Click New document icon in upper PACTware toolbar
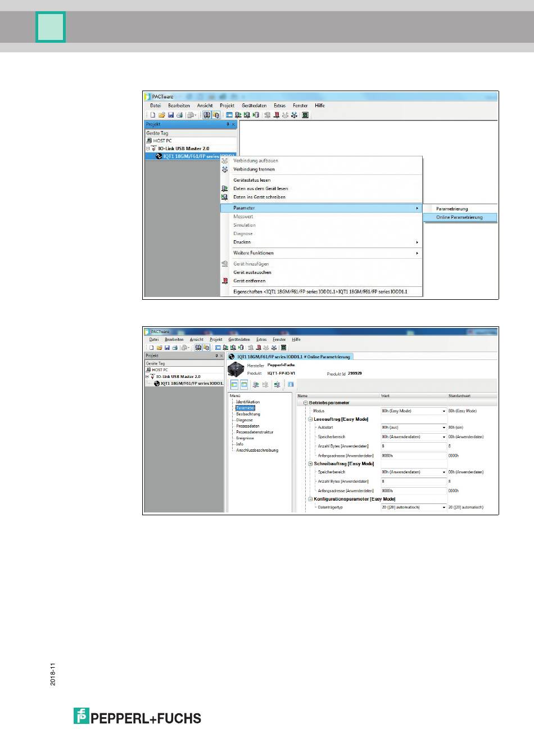Screen dimensions: 534x756 pyautogui.click(x=152, y=115)
